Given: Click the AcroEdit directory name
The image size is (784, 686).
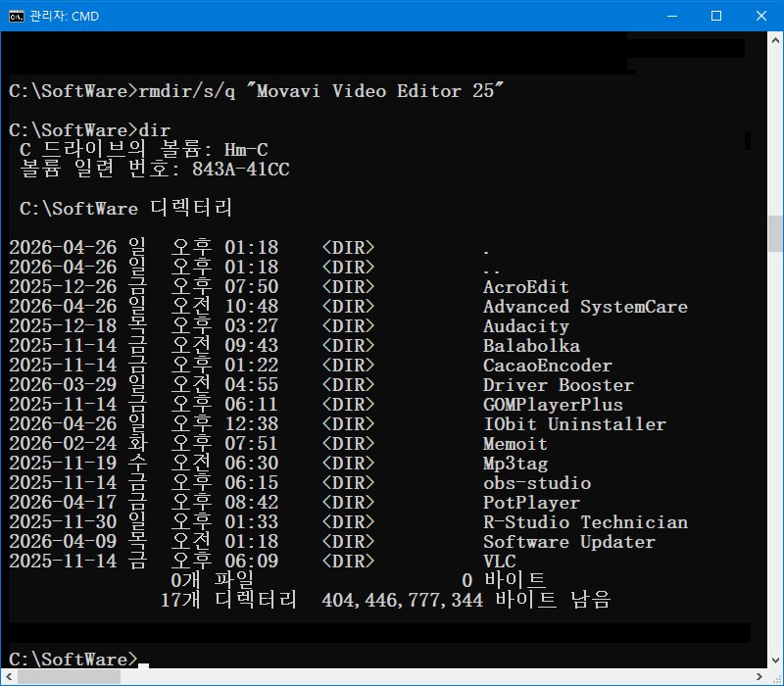Looking at the screenshot, I should point(526,287).
